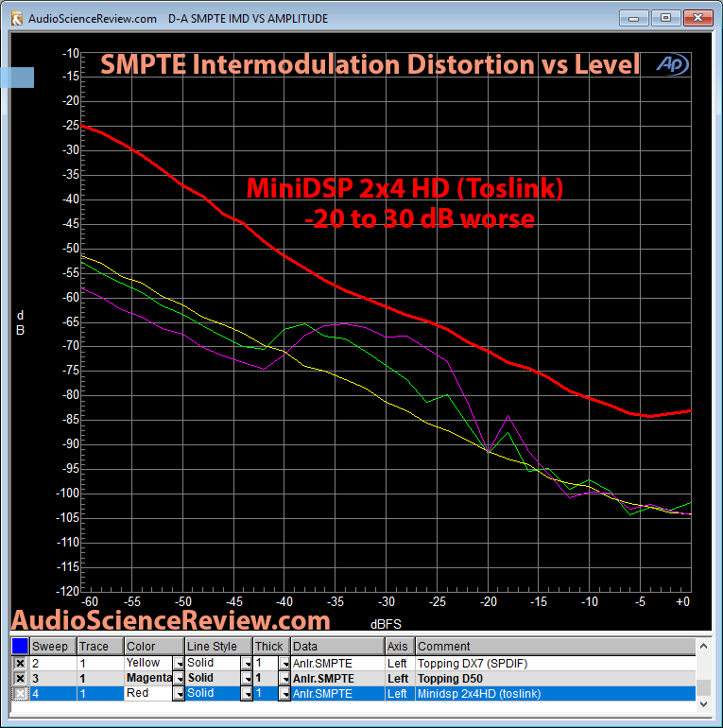Click scroll down arrow in legend table

[703, 703]
